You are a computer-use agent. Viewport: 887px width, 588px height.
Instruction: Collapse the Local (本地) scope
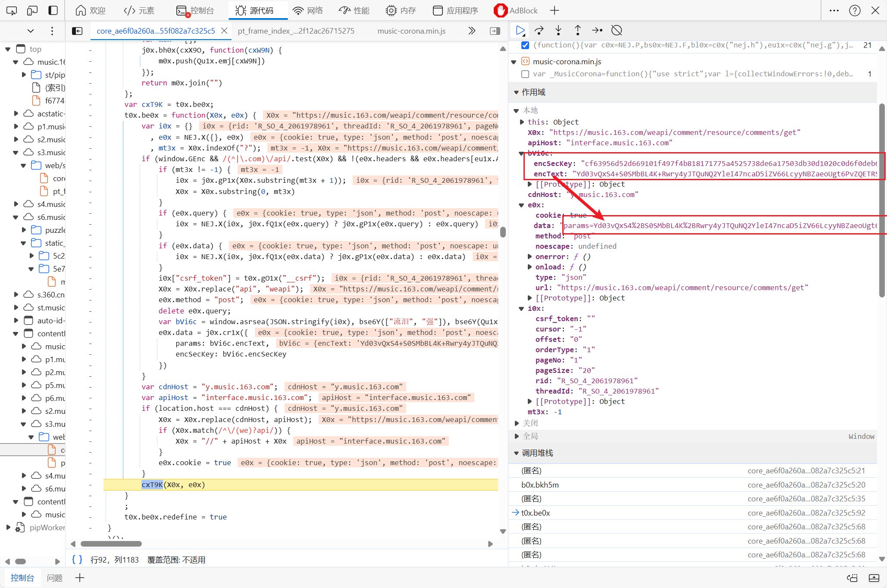coord(516,110)
